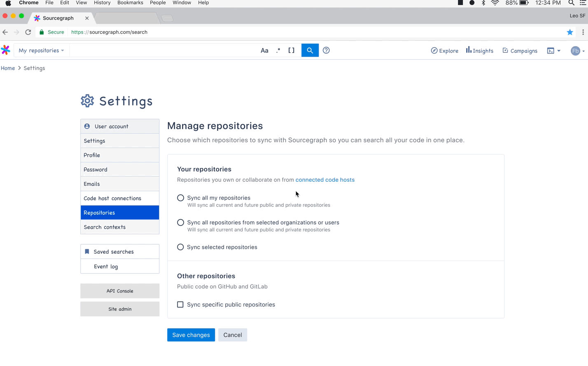Click Save changes button
Screen dimensions: 588x366
pos(191,335)
